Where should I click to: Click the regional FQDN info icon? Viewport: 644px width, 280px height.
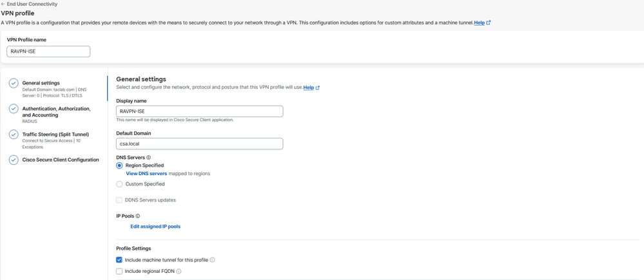179,272
